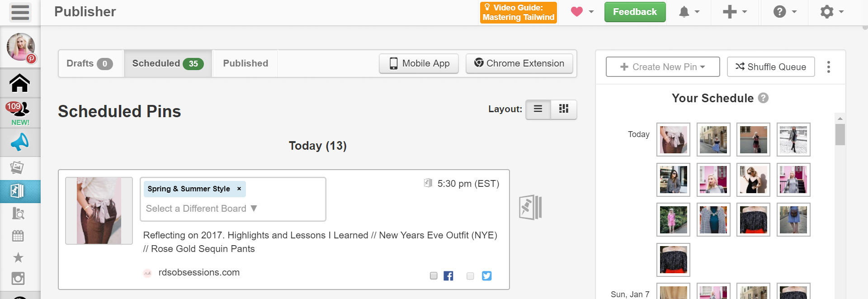Click the green Feedback button
This screenshot has height=299, width=868.
[x=635, y=12]
